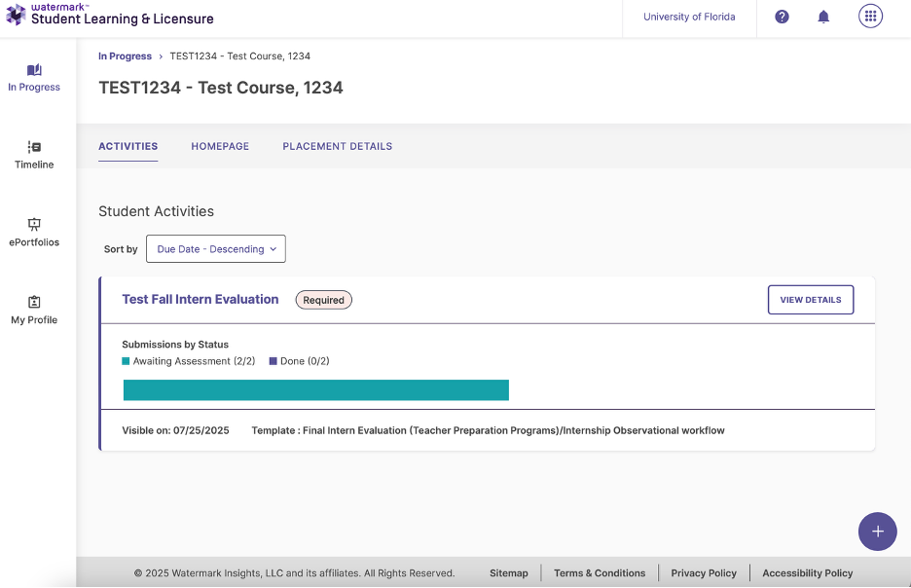The width and height of the screenshot is (911, 588).
Task: Click the teal Awaiting Assessment legend swatch
Action: click(126, 361)
